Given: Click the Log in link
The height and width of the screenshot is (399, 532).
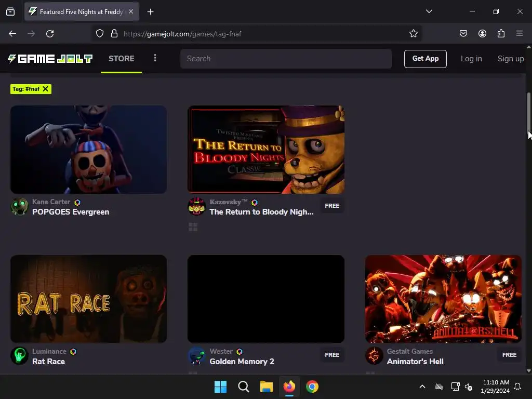Looking at the screenshot, I should 471,59.
